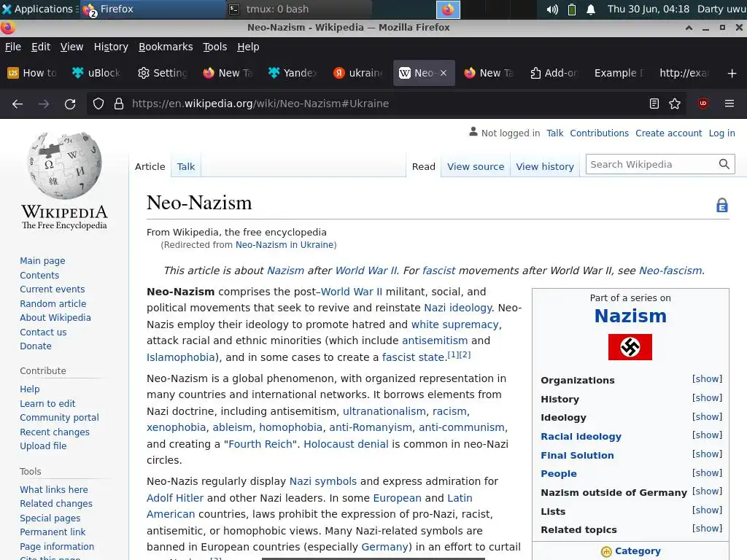
Task: Open the Tools menu
Action: pos(215,47)
